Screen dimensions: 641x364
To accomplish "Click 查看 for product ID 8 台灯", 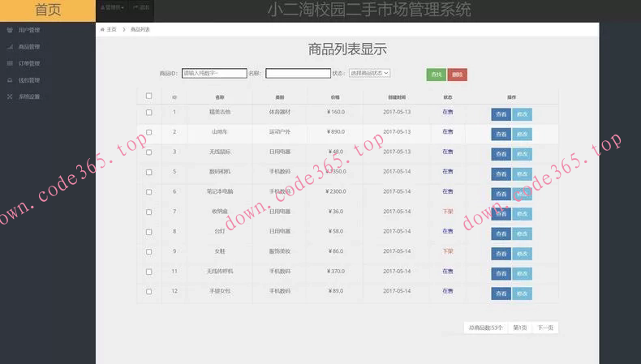I will point(501,233).
